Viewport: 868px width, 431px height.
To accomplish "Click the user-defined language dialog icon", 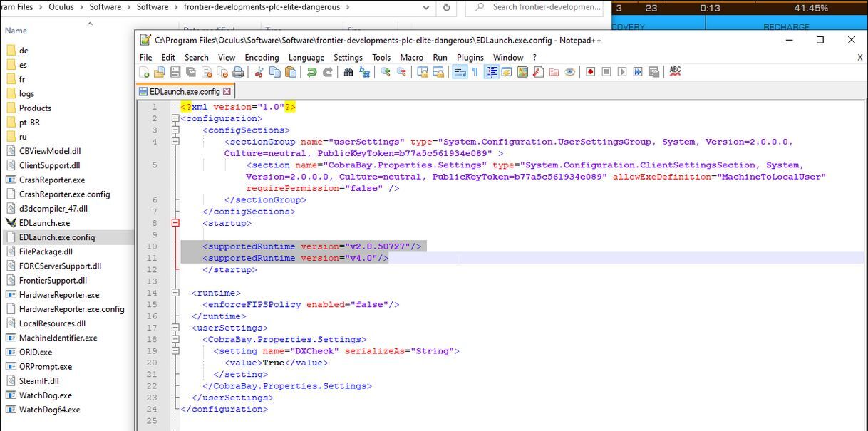I will pos(506,72).
